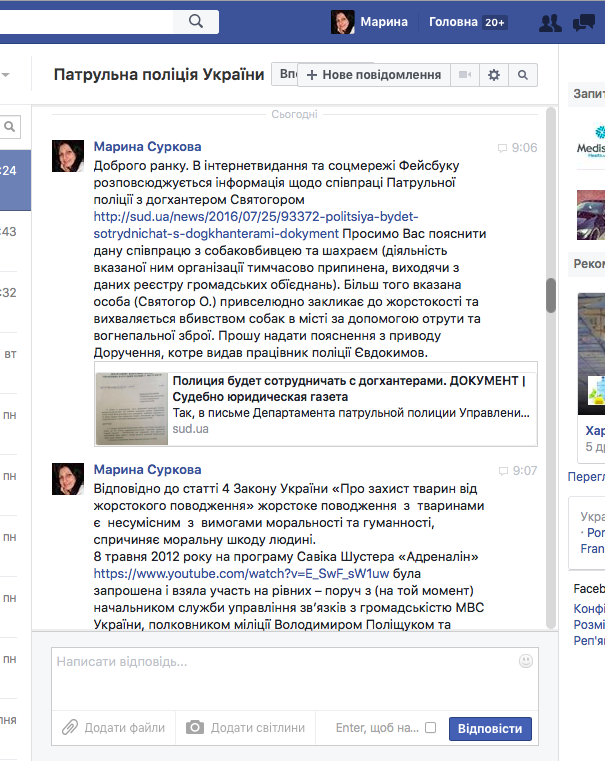605x761 pixels.
Task: Open emoji picker in reply box
Action: (x=526, y=661)
